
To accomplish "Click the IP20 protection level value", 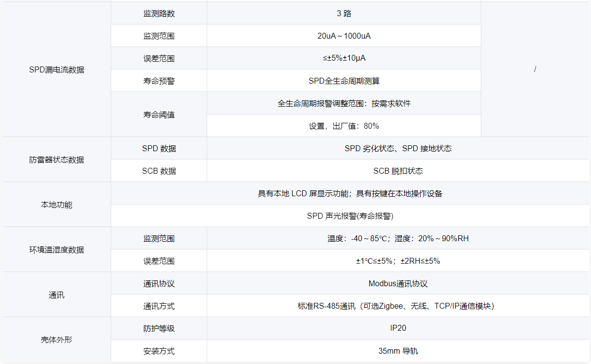I will click(398, 328).
